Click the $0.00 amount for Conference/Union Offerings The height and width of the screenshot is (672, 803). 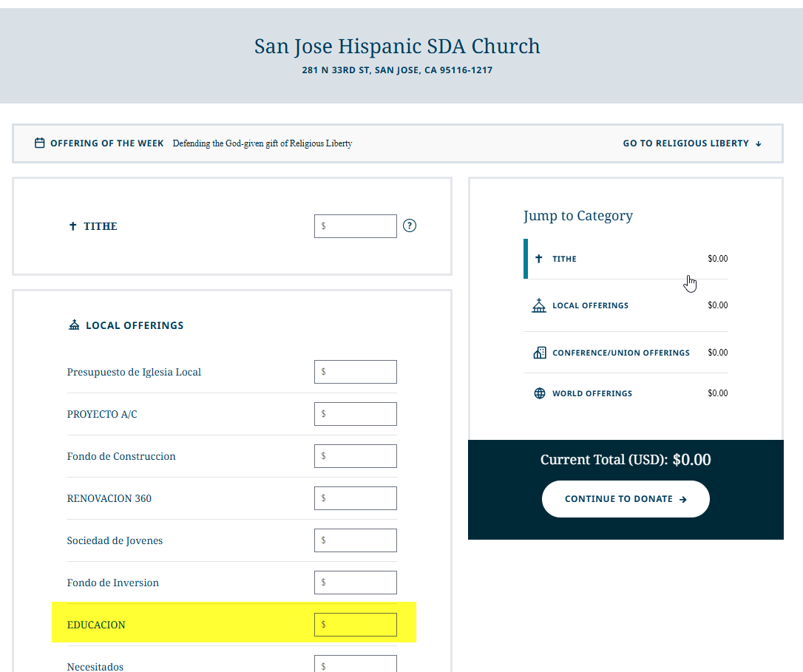click(717, 353)
